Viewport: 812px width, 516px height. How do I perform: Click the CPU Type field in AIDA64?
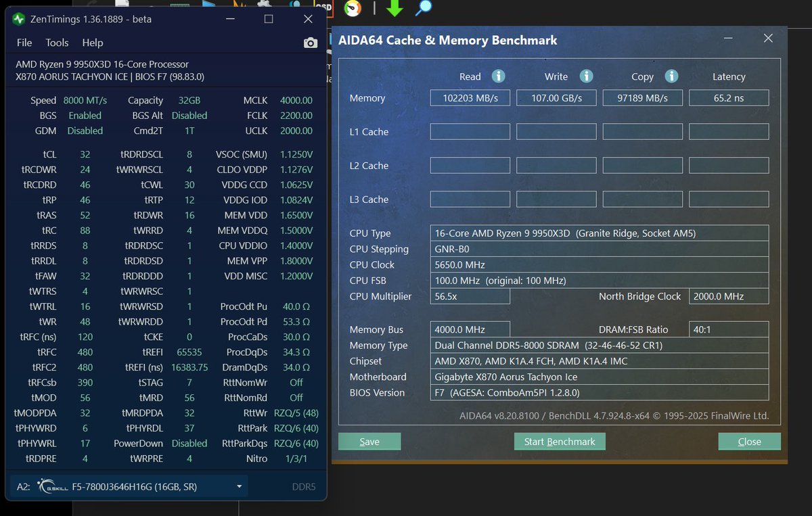[x=600, y=233]
